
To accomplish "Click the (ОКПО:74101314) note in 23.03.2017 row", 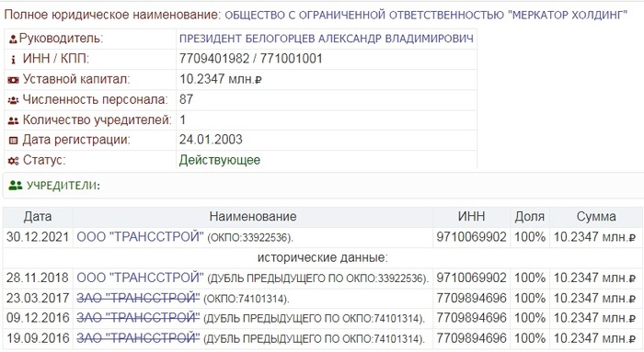I will [247, 299].
